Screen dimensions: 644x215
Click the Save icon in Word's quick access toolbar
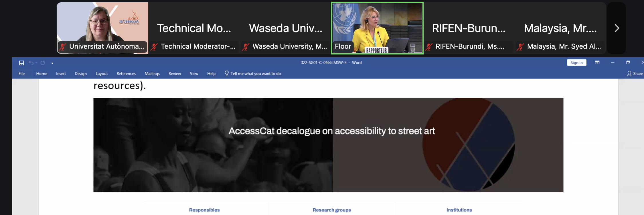pyautogui.click(x=21, y=63)
